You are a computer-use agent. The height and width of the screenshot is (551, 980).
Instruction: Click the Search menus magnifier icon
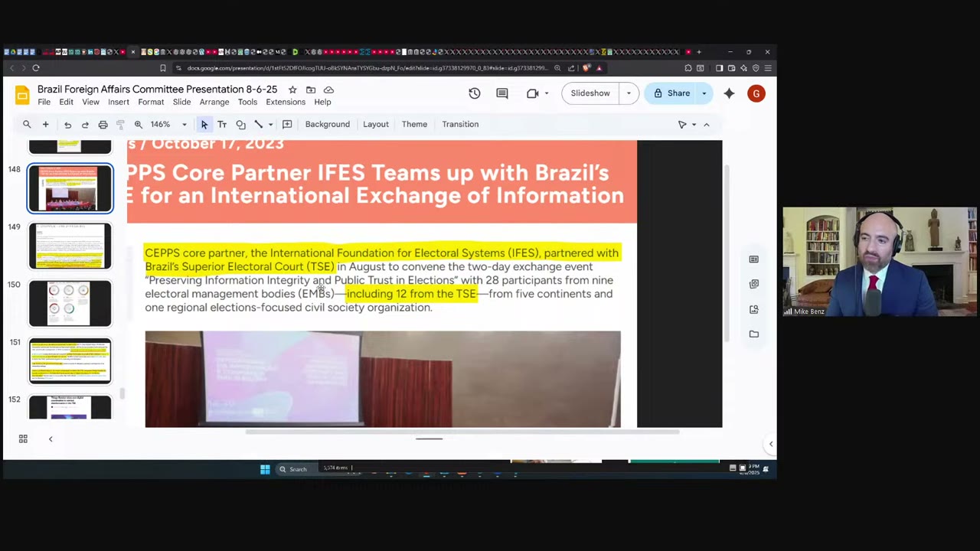pos(27,124)
